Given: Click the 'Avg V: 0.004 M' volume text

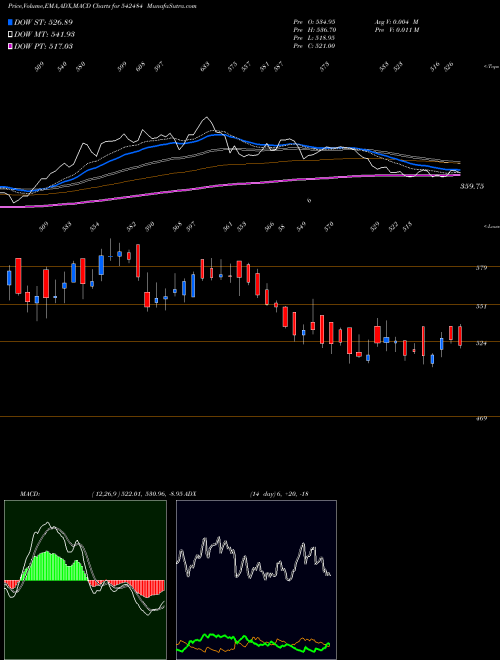Looking at the screenshot, I should (x=396, y=22).
